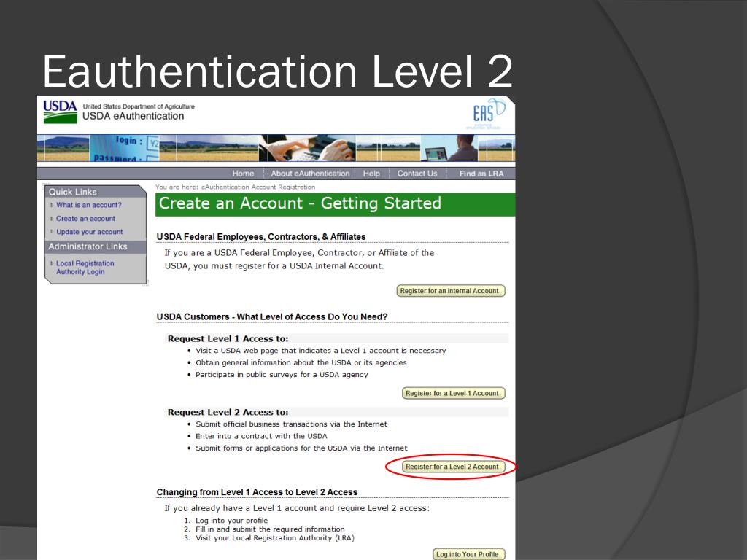Click the banner photo of man at laptop
Image resolution: width=747 pixels, height=560 pixels.
449,149
